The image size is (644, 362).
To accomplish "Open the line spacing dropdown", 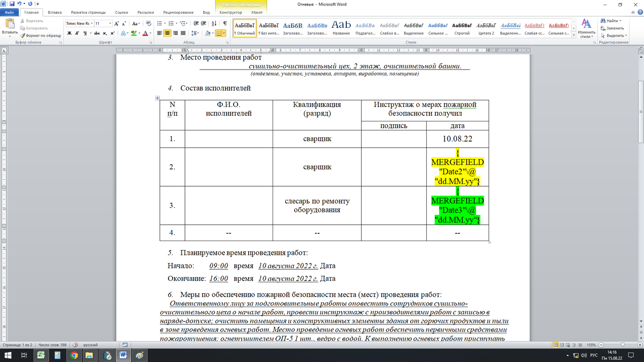I will 195,33.
